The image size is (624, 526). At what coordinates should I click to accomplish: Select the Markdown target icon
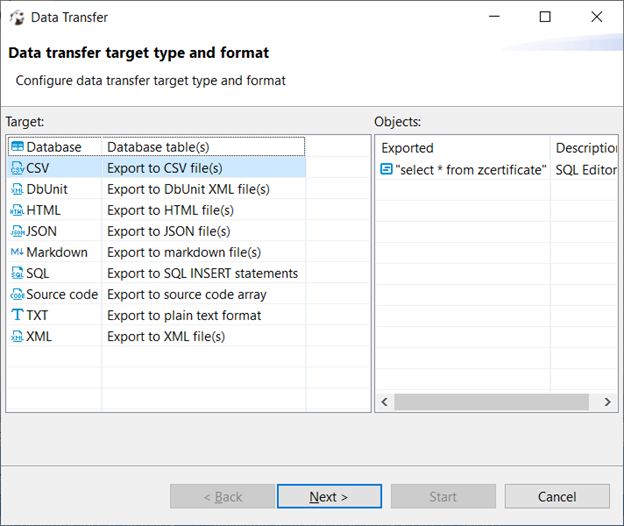(x=17, y=252)
